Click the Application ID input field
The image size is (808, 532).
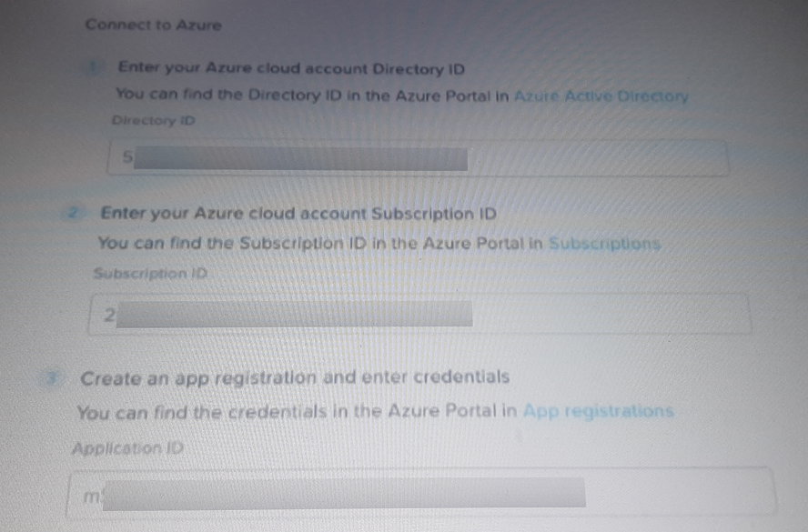[421, 493]
